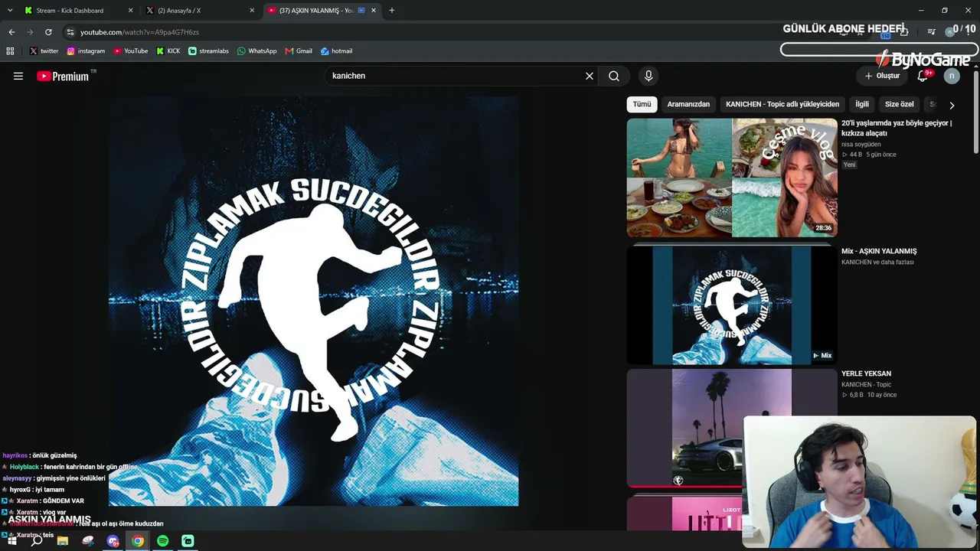
Task: Open the WhatsApp bookmark
Action: [256, 51]
